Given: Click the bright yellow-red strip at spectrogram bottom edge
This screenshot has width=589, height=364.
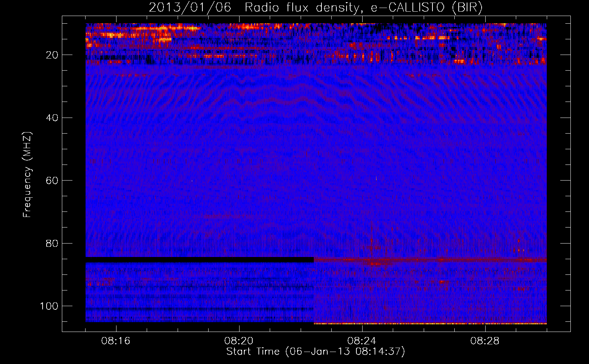Looking at the screenshot, I should click(430, 323).
